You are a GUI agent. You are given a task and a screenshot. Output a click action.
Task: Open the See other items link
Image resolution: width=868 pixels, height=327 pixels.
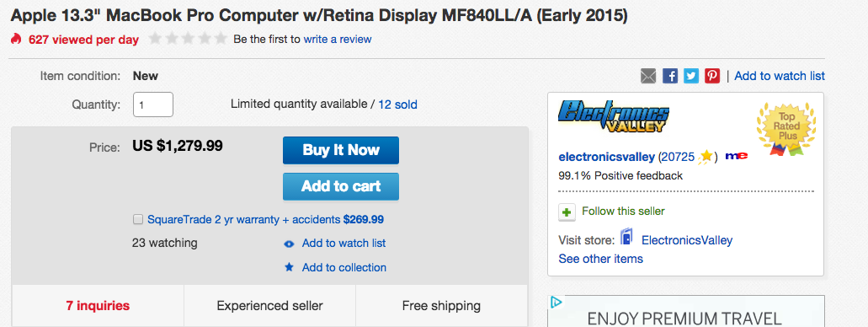pos(600,259)
